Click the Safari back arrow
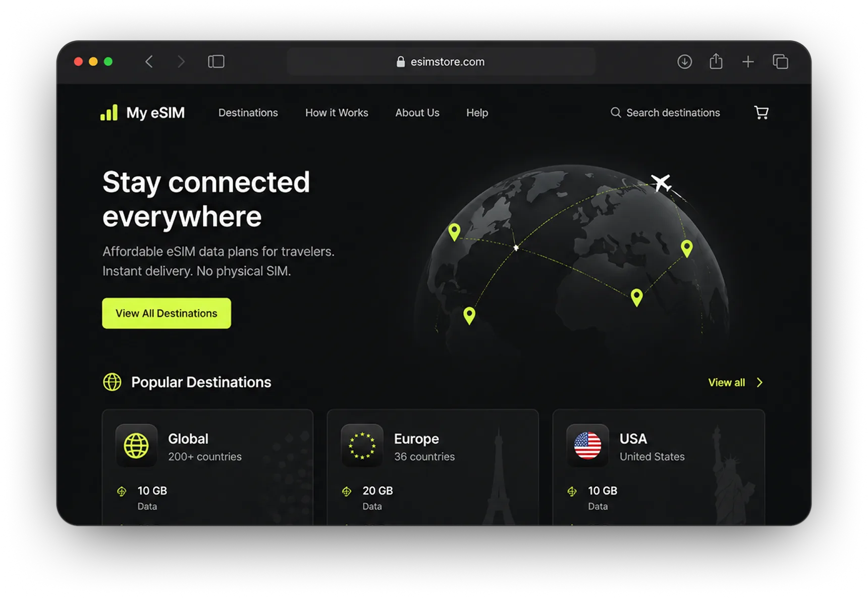Viewport: 868px width, 598px height. [x=149, y=62]
